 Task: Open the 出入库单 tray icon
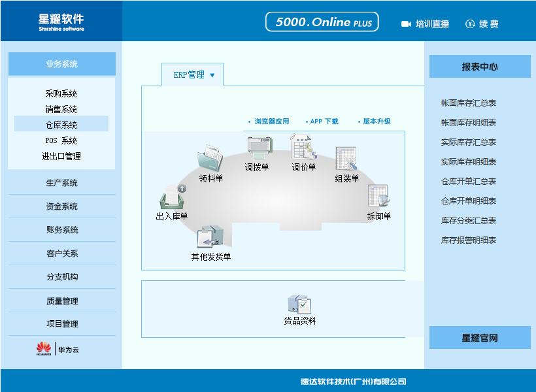172,197
